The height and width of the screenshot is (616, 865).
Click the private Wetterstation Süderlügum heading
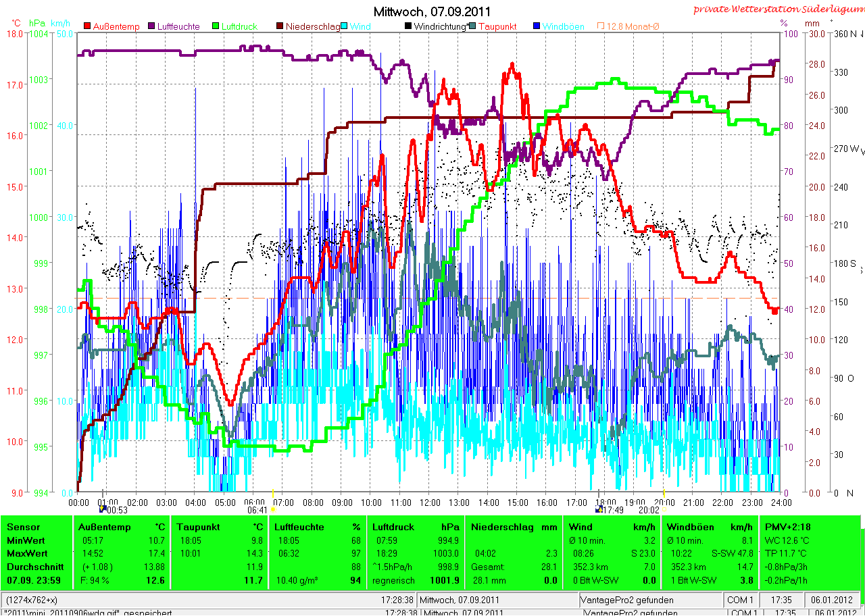point(777,9)
